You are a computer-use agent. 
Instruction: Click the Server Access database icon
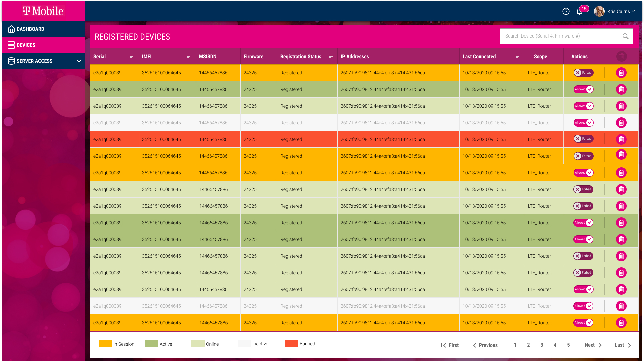[x=11, y=61]
